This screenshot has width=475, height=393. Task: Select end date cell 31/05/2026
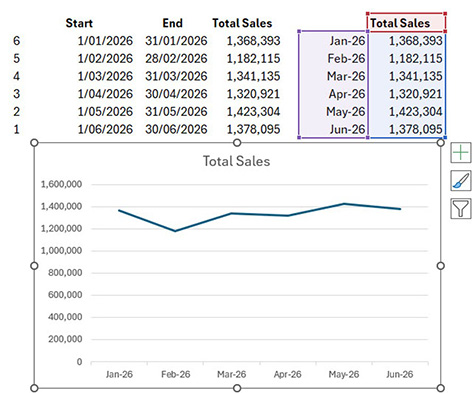point(176,111)
